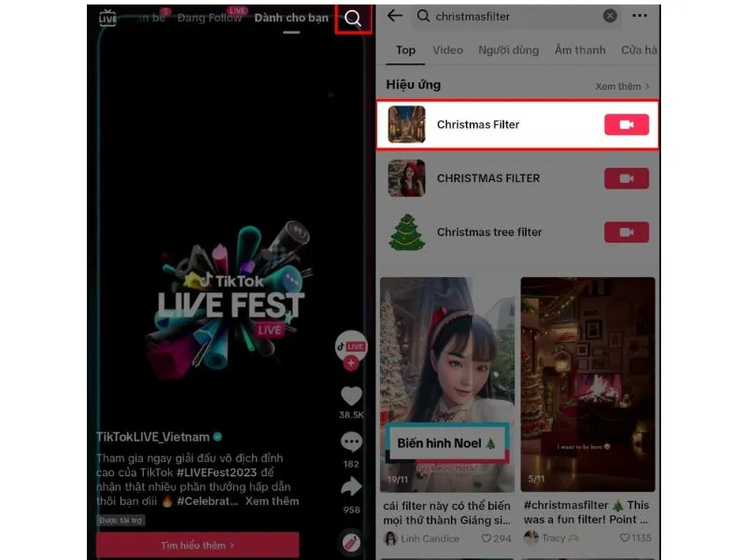Select Christmas tree filter text label
The height and width of the screenshot is (560, 747).
click(489, 232)
